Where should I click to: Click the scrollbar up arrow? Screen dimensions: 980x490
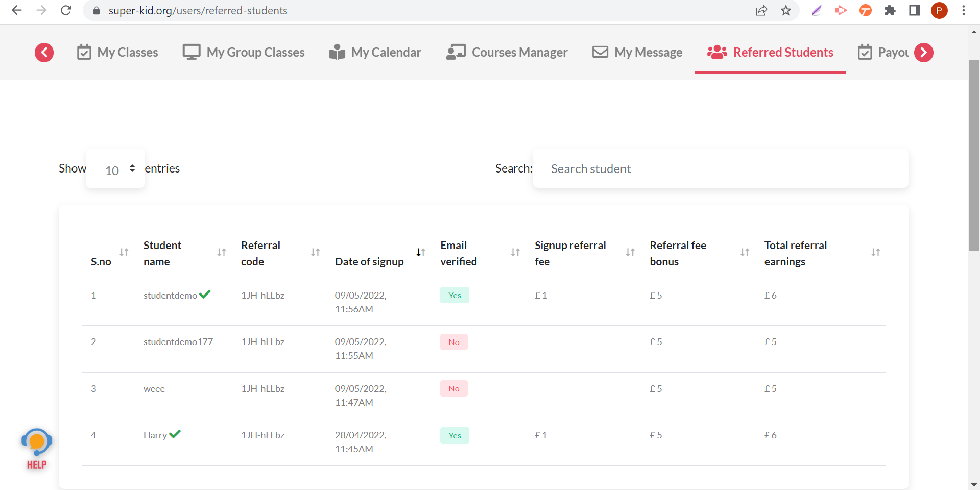[974, 32]
